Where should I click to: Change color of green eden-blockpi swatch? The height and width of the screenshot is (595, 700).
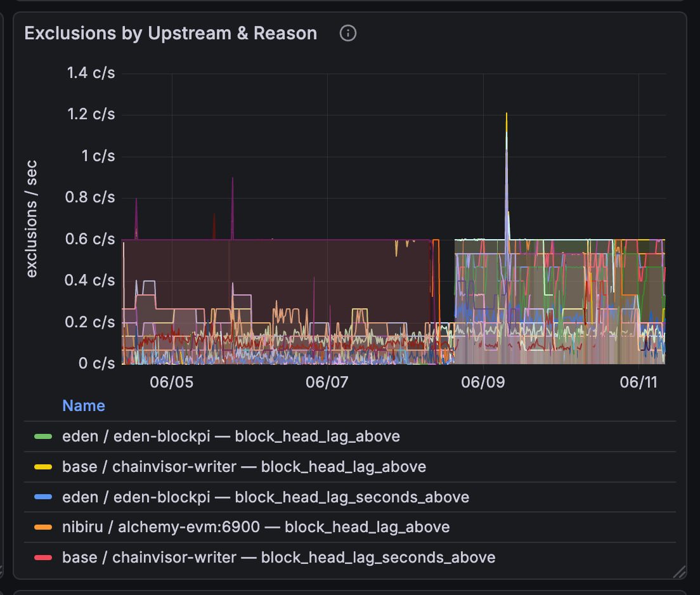click(43, 436)
